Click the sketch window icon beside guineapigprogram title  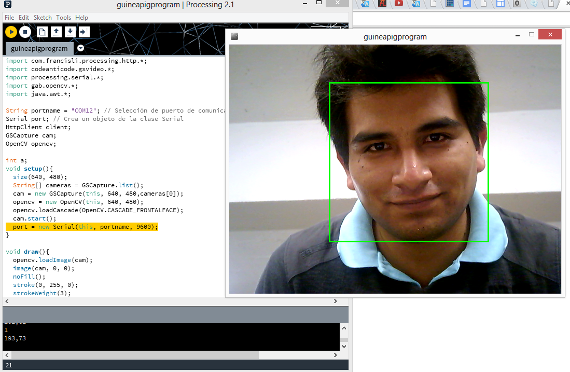[x=234, y=36]
